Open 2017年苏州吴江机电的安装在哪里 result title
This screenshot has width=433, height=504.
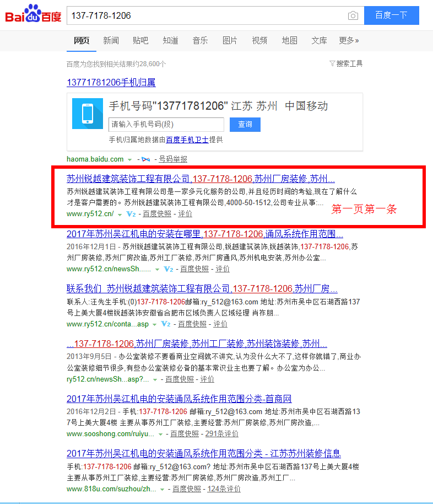(x=205, y=234)
